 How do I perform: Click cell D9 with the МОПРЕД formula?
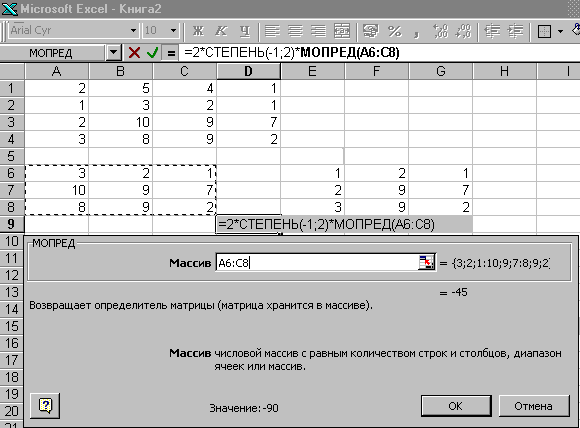[249, 224]
